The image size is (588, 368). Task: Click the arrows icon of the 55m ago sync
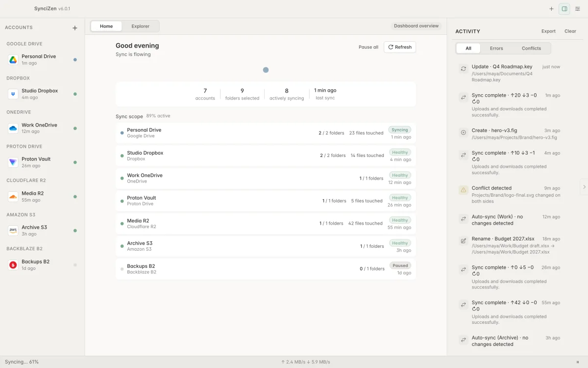tap(463, 305)
